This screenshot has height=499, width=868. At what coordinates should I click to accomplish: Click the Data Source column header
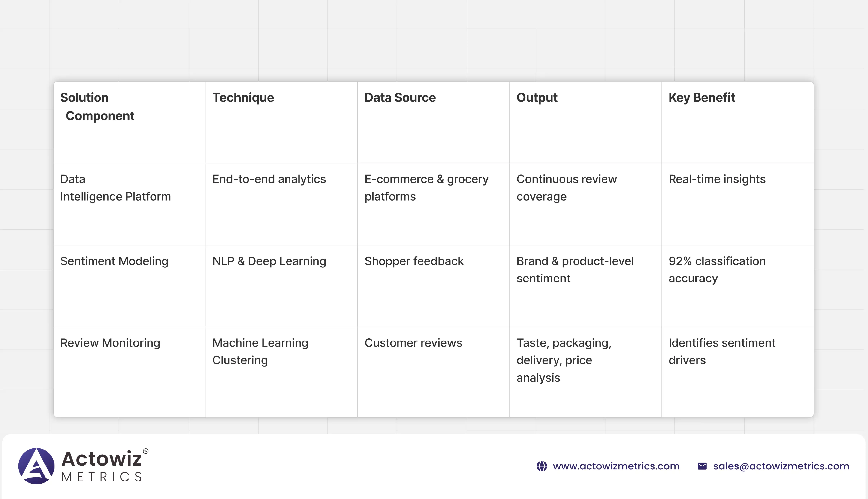point(400,98)
